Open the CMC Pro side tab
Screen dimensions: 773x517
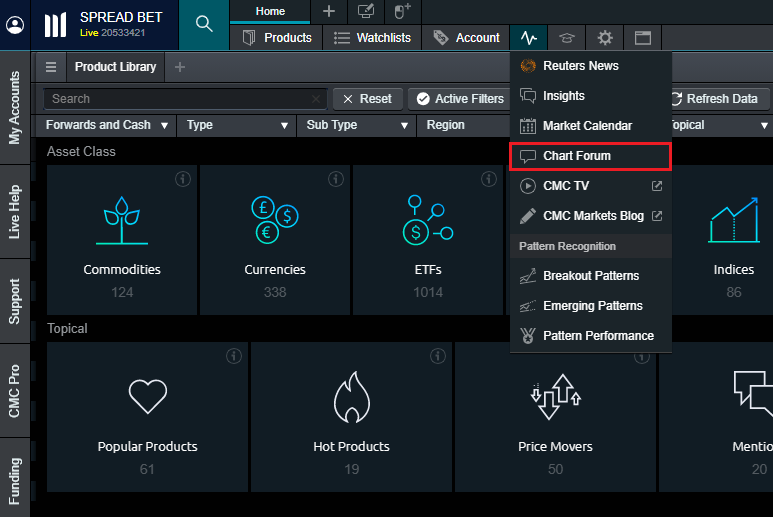[x=15, y=391]
